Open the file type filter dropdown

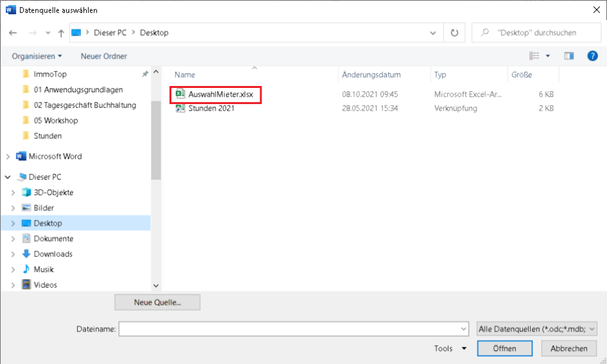[x=537, y=329]
